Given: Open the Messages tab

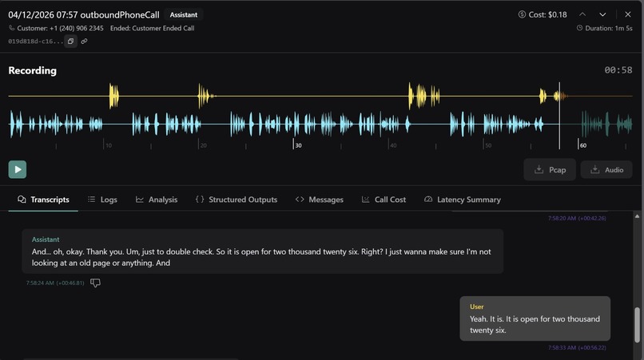Looking at the screenshot, I should pos(320,200).
